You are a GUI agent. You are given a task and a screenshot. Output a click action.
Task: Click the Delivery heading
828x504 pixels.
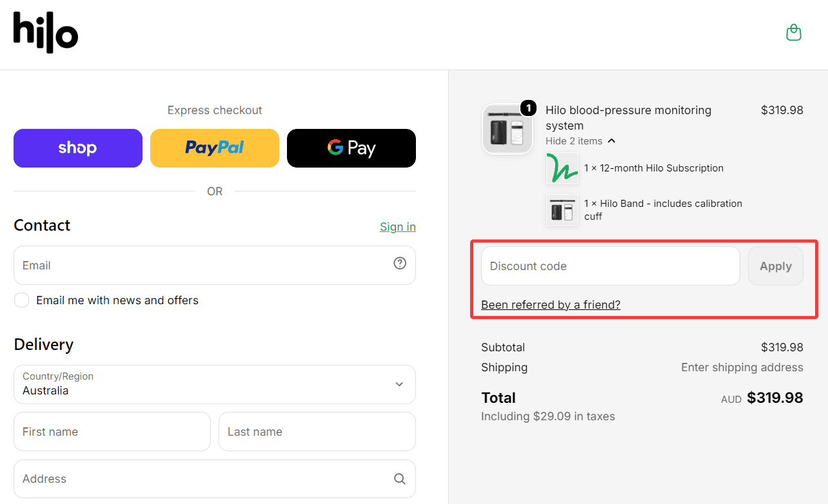44,345
